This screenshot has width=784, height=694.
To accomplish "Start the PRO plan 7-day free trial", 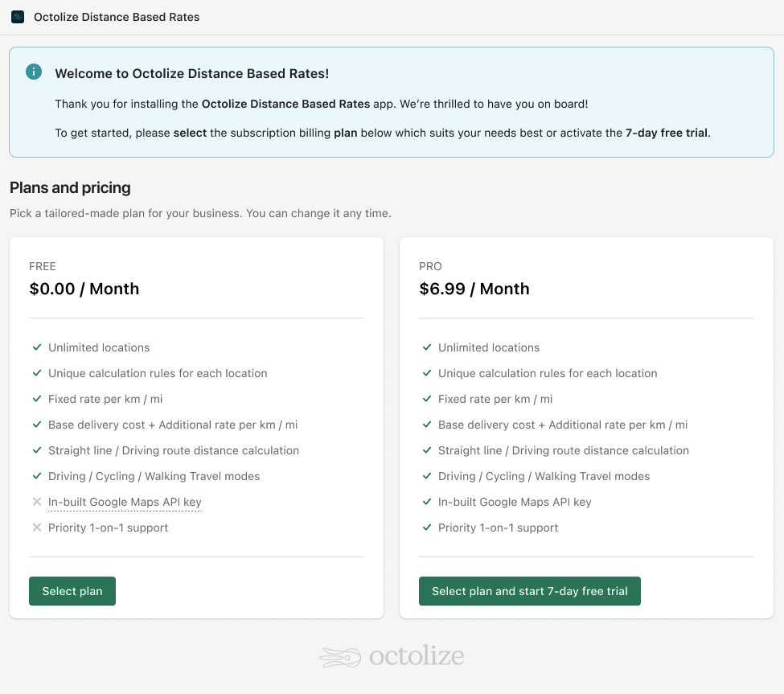I will coord(529,591).
